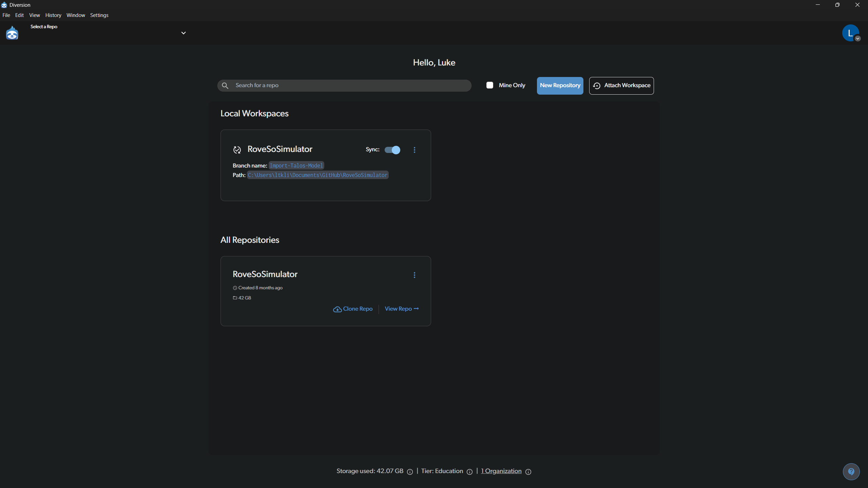The width and height of the screenshot is (868, 488).
Task: Click the search magnifier icon
Action: [225, 85]
